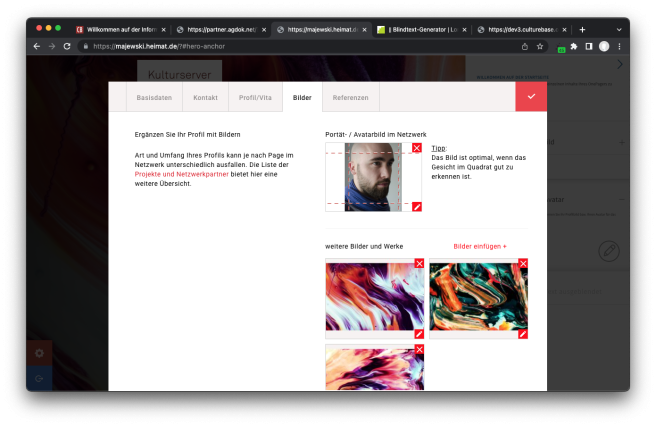This screenshot has width=656, height=426.
Task: Open the Kontakt tab
Action: pyautogui.click(x=205, y=98)
